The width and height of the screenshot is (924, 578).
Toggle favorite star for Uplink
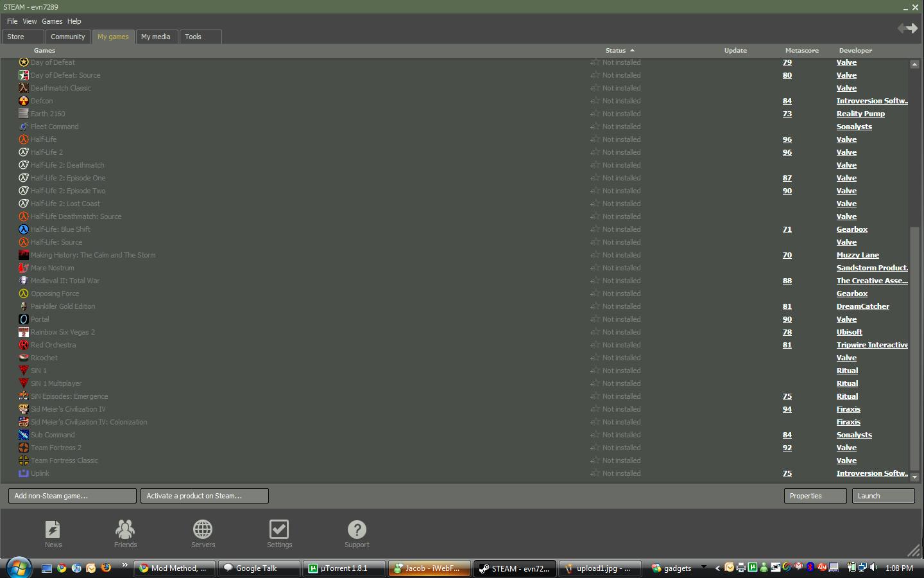[595, 473]
